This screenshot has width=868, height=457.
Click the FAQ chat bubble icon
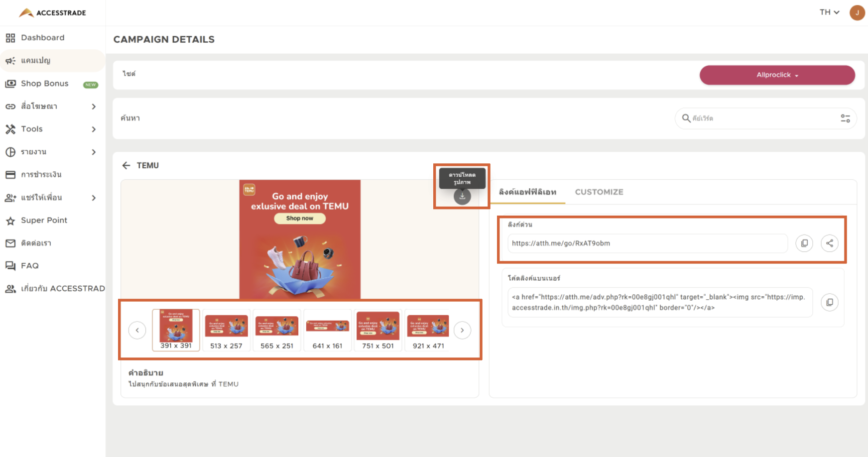click(10, 266)
